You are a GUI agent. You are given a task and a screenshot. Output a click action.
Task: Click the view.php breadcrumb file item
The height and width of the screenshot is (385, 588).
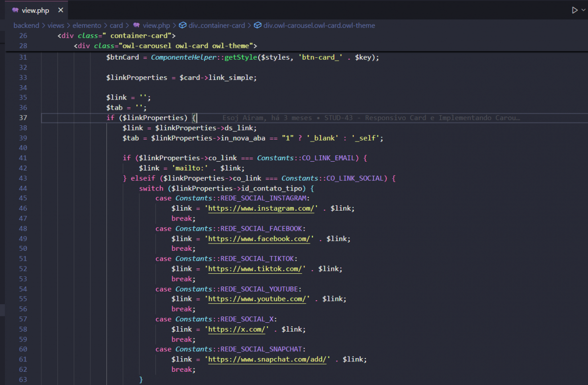[x=156, y=25]
